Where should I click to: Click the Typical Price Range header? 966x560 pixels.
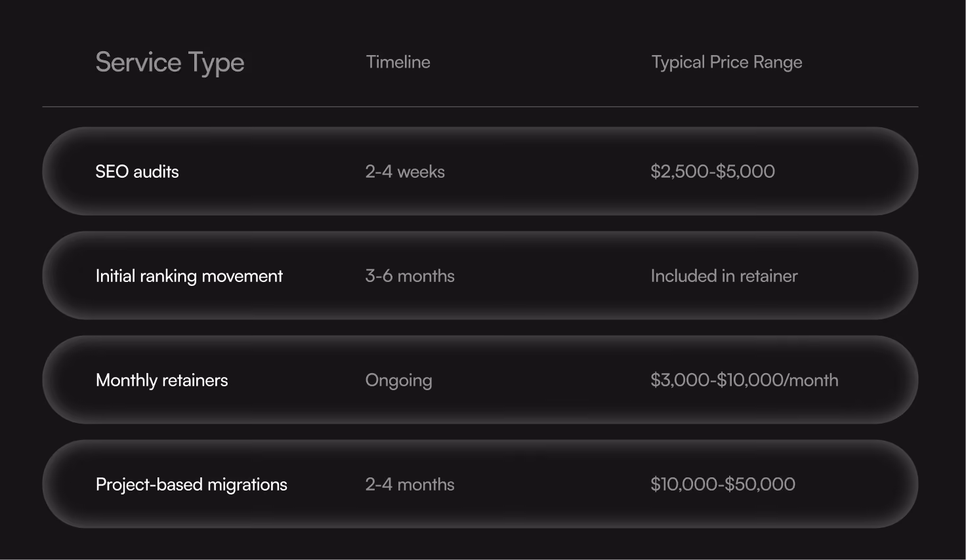pyautogui.click(x=727, y=63)
